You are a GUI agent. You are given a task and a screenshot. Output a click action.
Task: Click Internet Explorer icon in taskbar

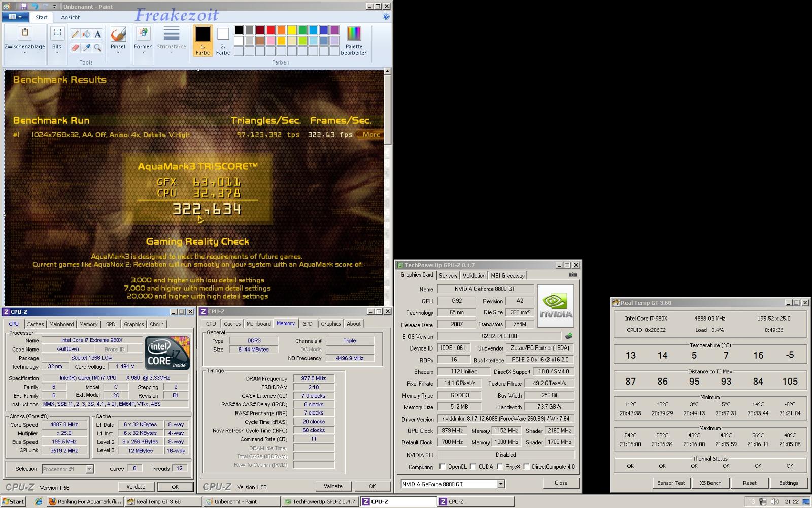39,501
